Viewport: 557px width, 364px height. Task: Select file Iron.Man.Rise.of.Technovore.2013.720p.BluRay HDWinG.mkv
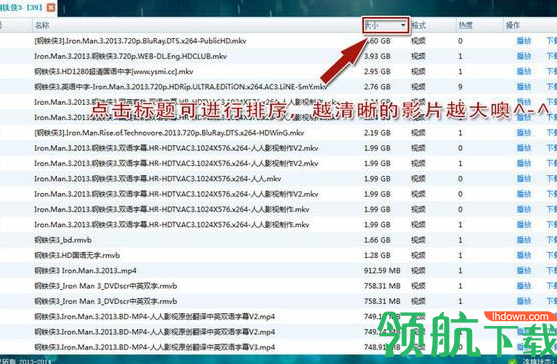click(169, 133)
